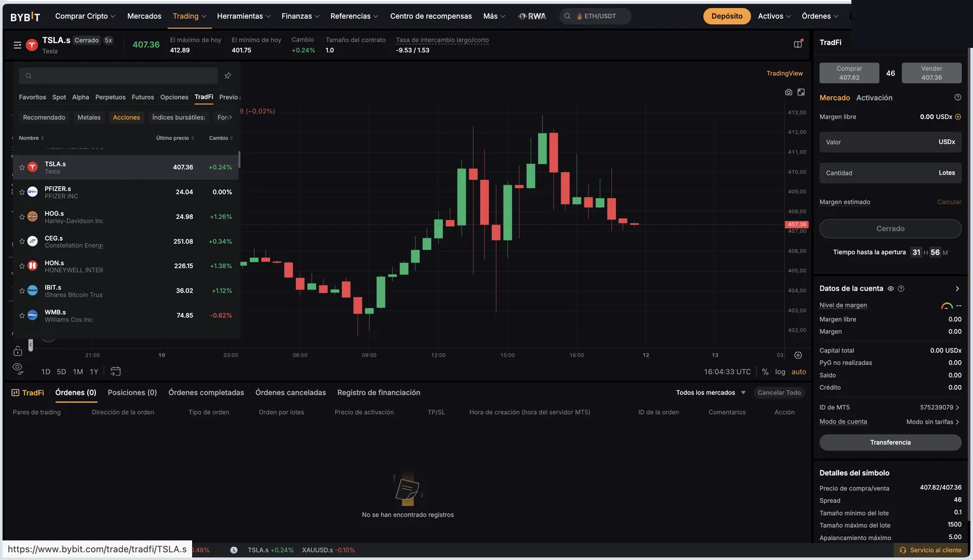This screenshot has width=973, height=560.
Task: Add WMB.s to favorites via star
Action: pyautogui.click(x=22, y=316)
